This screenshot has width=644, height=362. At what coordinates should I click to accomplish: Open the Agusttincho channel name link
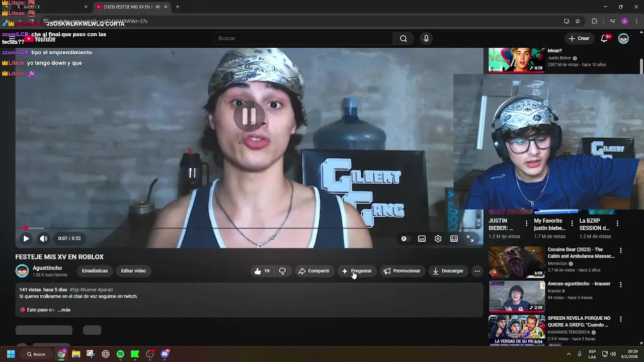click(x=47, y=268)
